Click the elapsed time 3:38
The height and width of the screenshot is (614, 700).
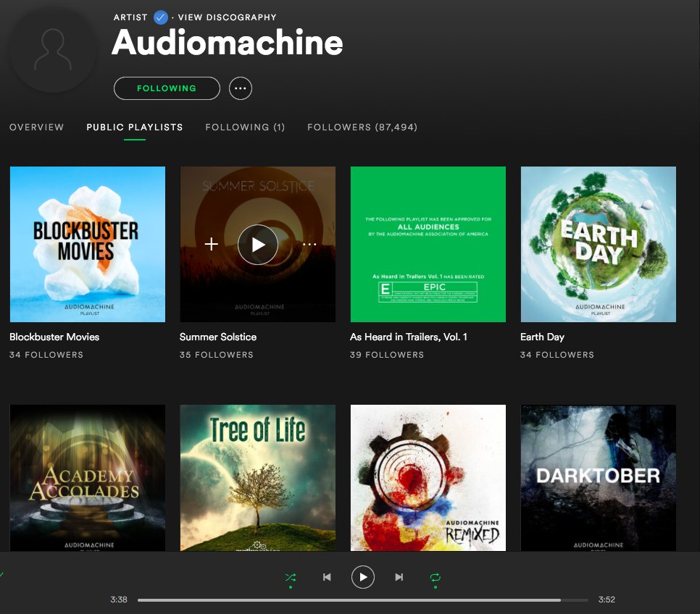119,600
